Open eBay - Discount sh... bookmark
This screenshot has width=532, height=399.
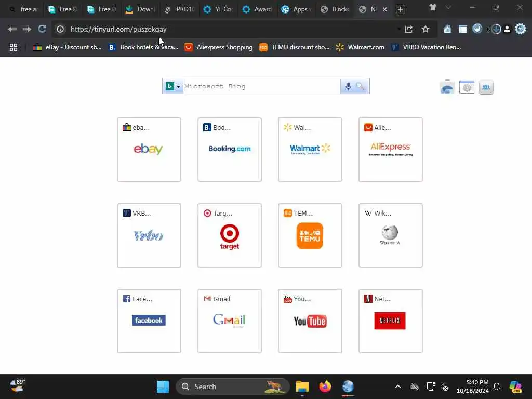[67, 47]
